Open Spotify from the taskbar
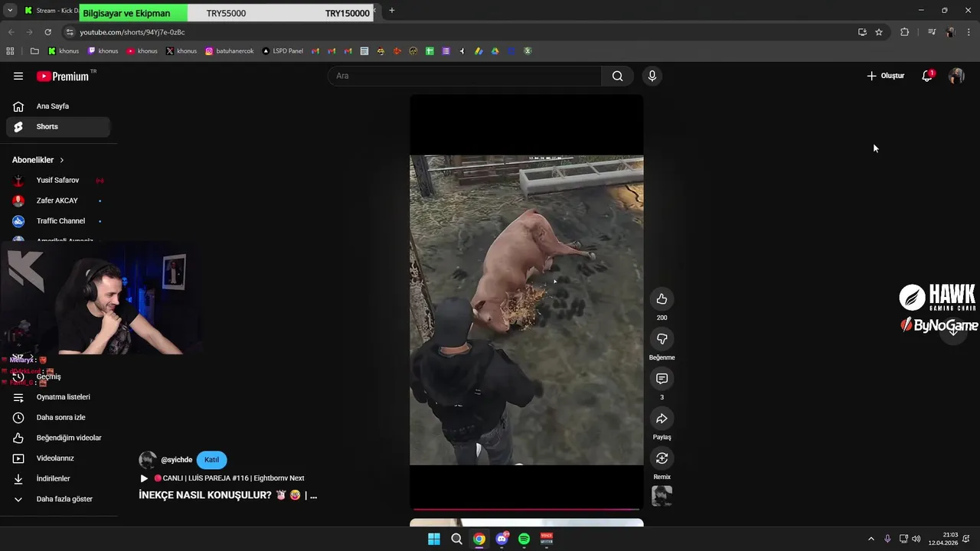The image size is (980, 551). point(524,539)
